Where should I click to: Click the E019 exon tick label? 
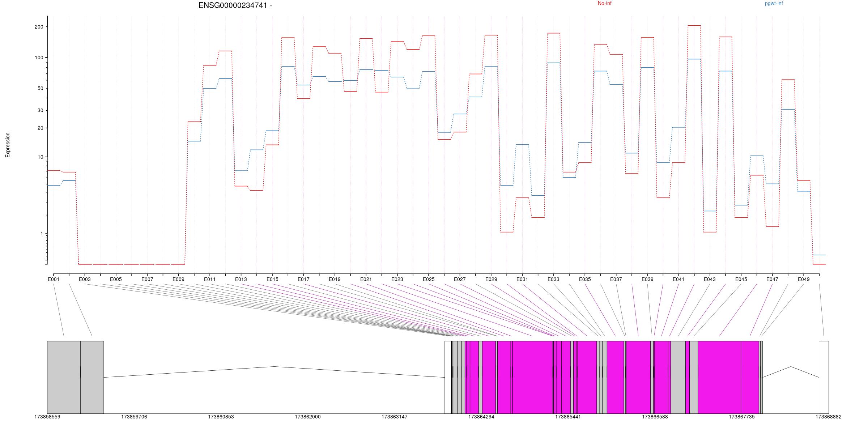coord(335,279)
